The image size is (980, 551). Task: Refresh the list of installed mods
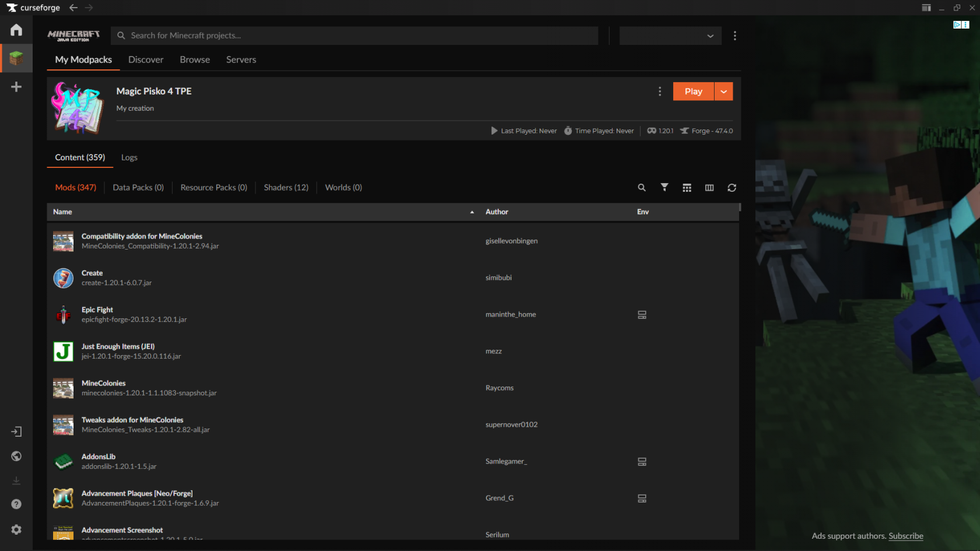732,187
